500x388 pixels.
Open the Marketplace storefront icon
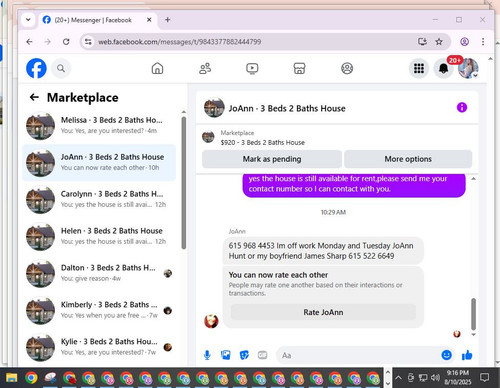tap(299, 68)
